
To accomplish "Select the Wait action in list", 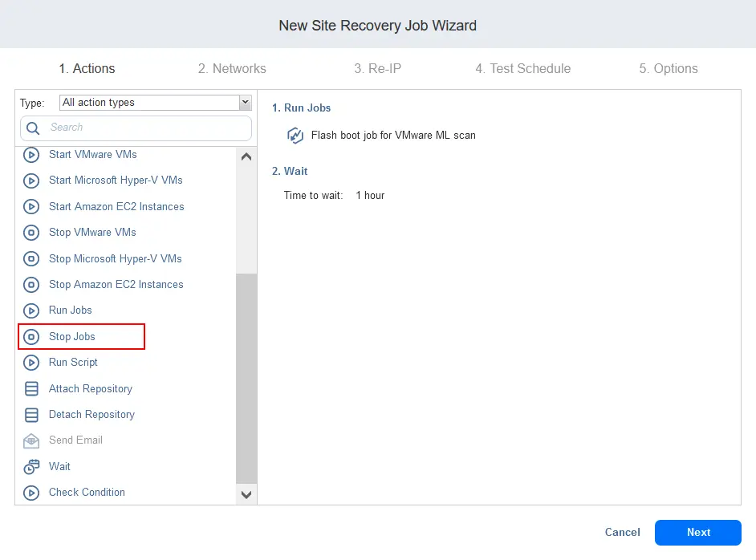I will pos(59,466).
